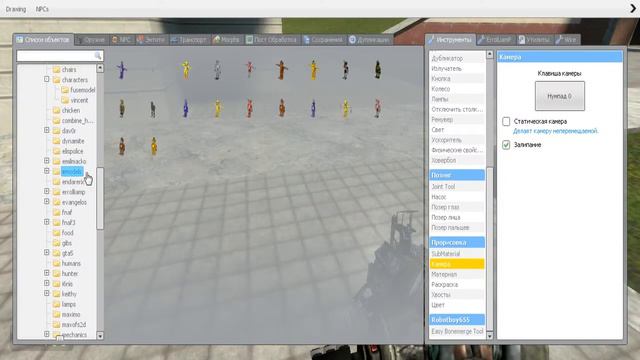Open the fnaf folder

pos(67,212)
